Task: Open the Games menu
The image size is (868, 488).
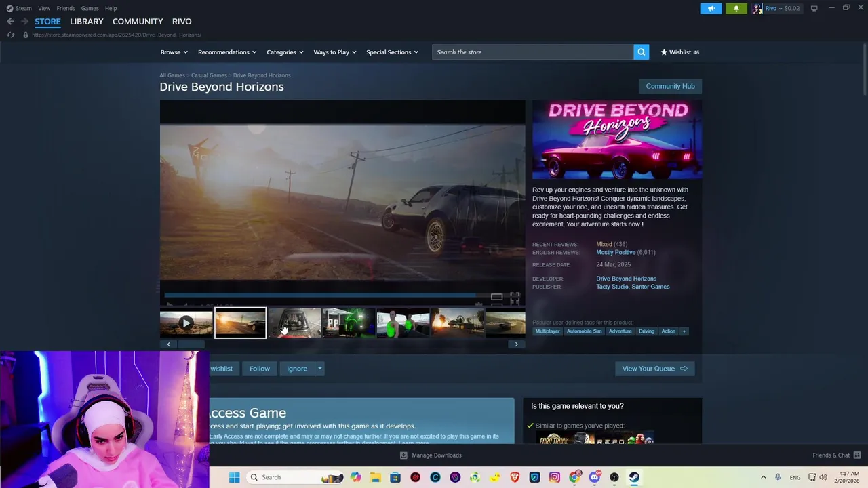Action: (x=90, y=8)
